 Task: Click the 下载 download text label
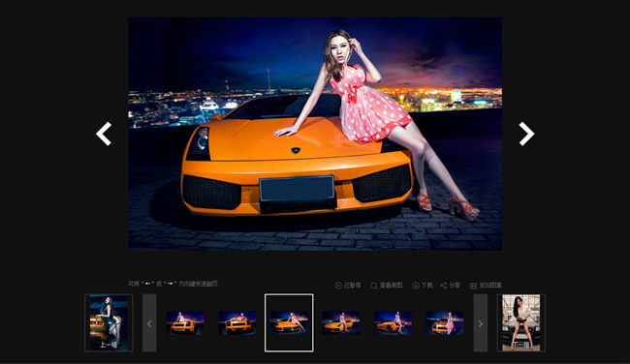426,286
